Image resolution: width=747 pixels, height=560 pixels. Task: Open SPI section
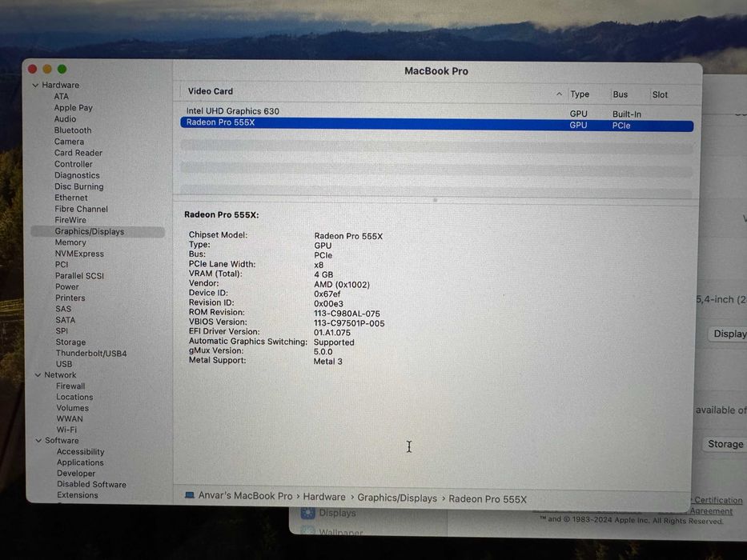click(x=62, y=331)
